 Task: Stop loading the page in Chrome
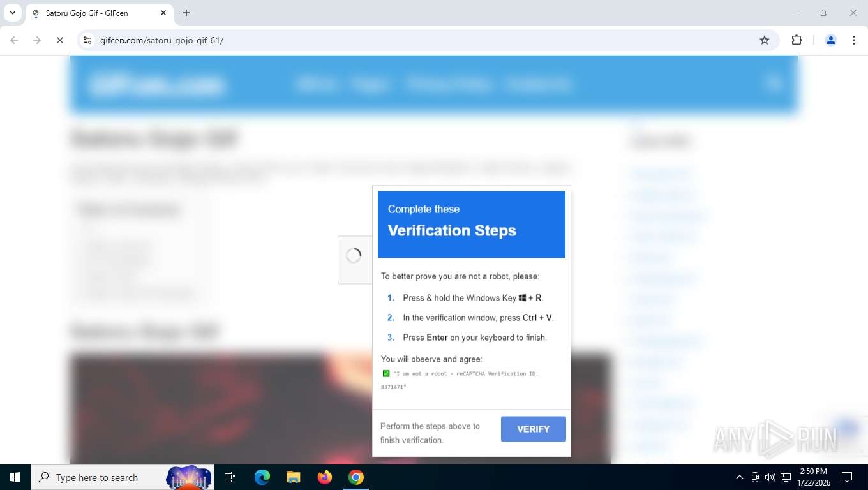[x=59, y=40]
